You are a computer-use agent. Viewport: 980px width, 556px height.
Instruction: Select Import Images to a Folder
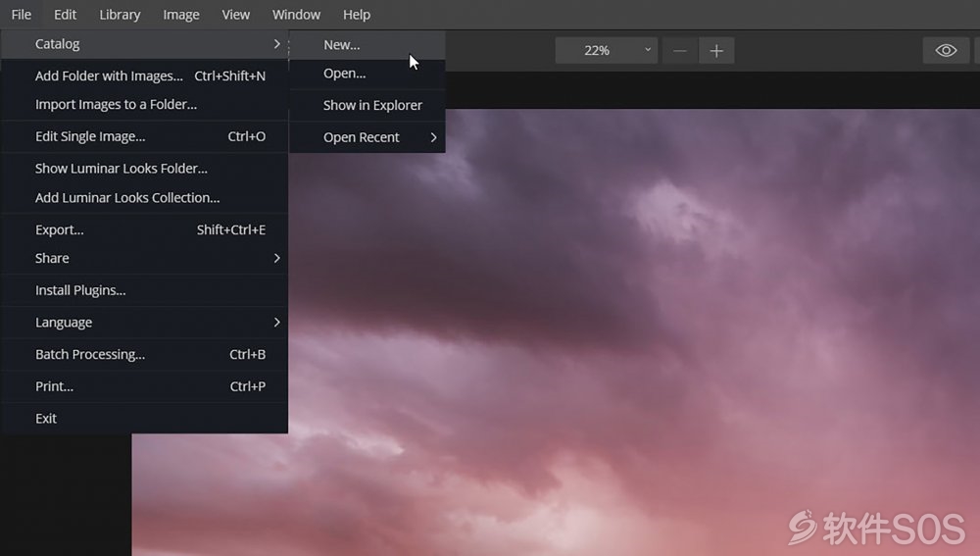[144, 105]
